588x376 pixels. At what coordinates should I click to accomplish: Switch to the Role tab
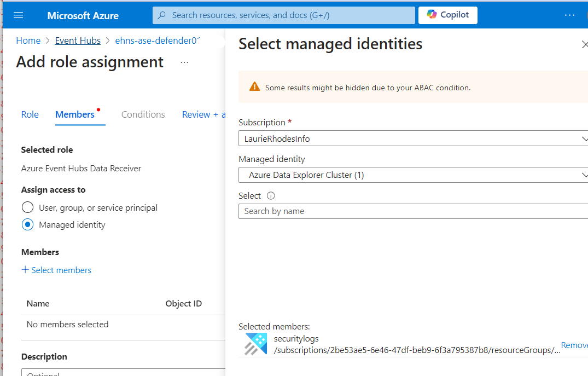coord(30,114)
